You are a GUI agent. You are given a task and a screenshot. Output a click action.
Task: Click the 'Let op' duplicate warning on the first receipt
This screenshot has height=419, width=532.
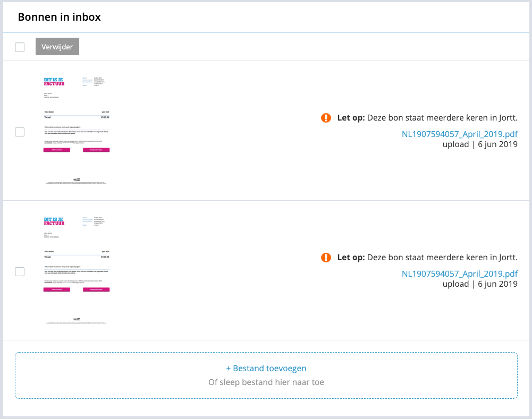point(427,118)
